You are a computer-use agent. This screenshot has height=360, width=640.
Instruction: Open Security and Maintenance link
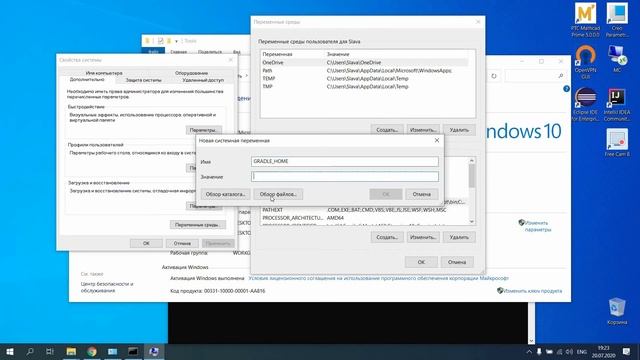107,287
